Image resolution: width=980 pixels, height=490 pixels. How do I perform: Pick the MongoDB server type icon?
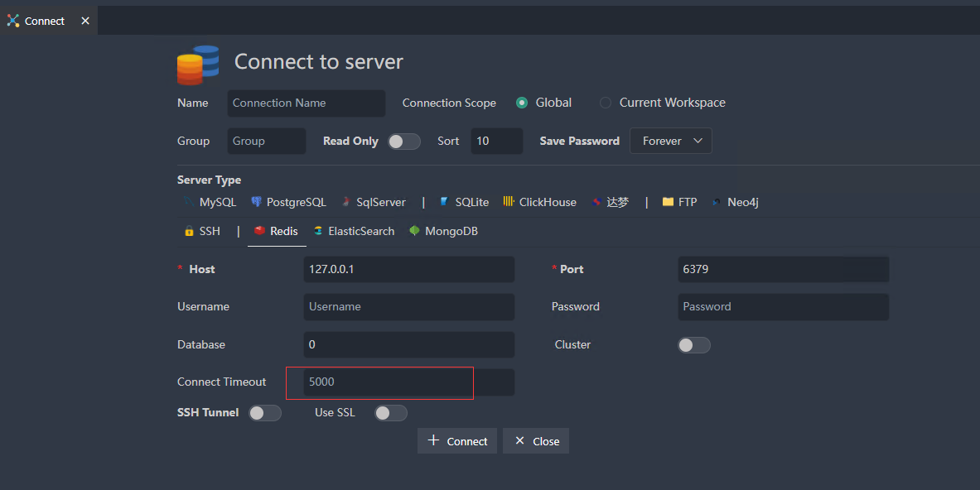443,231
